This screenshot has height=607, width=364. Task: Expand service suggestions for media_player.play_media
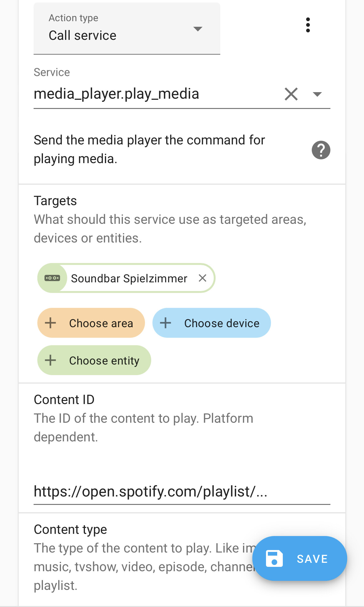[x=317, y=94]
